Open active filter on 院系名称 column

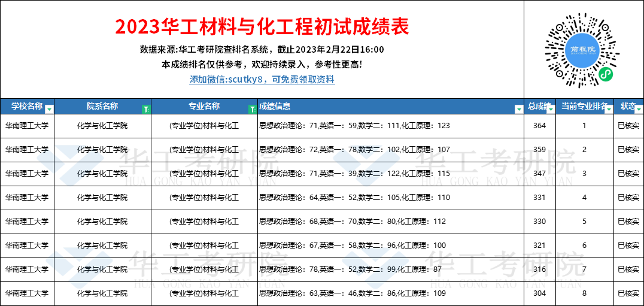coord(146,110)
